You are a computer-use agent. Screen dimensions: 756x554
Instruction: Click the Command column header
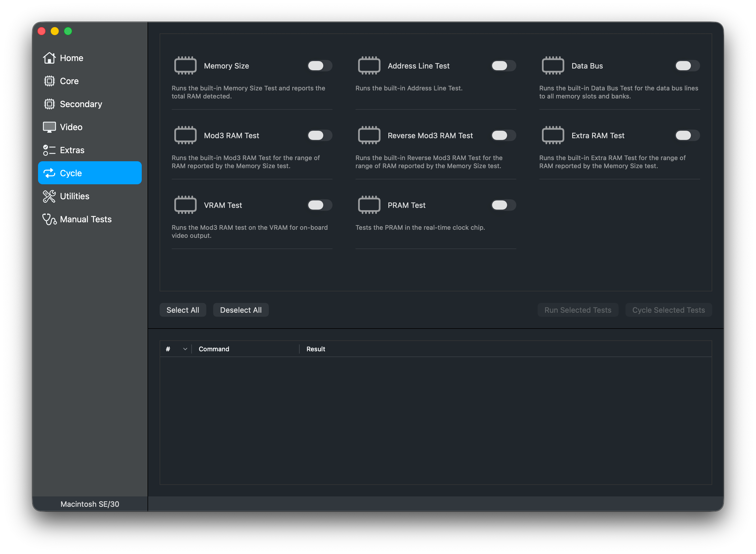[x=214, y=349]
